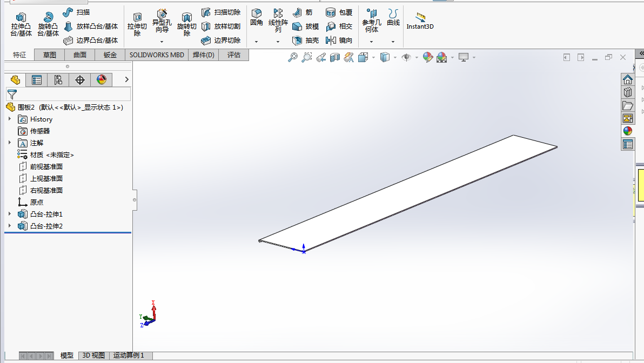Screen dimensions: 644x363
Task: Select Extruded Boss/Base (拉伸凸台/基体) tool
Action: tap(21, 24)
